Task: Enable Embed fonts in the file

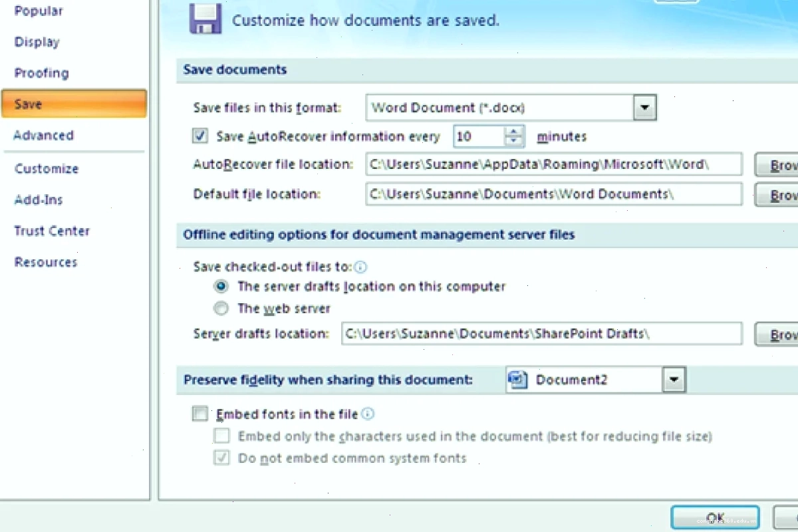Action: click(x=199, y=414)
